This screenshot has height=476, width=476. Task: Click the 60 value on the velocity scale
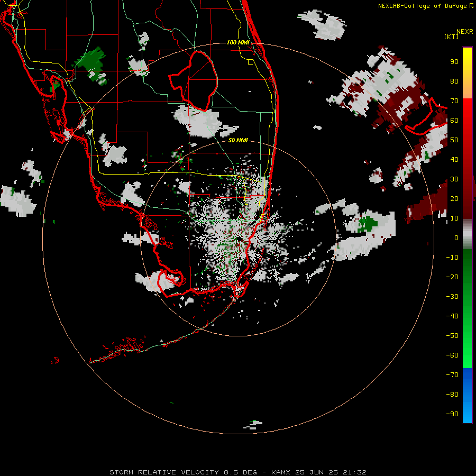454,120
